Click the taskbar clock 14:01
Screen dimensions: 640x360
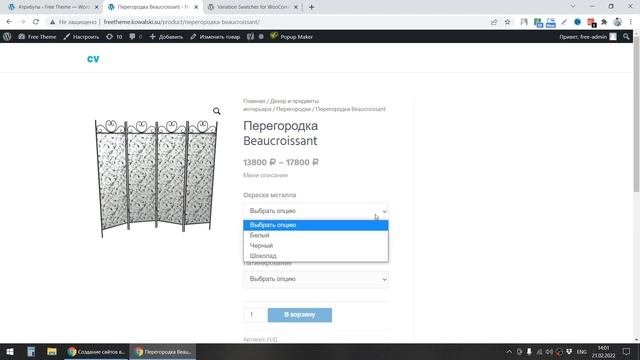tap(603, 351)
